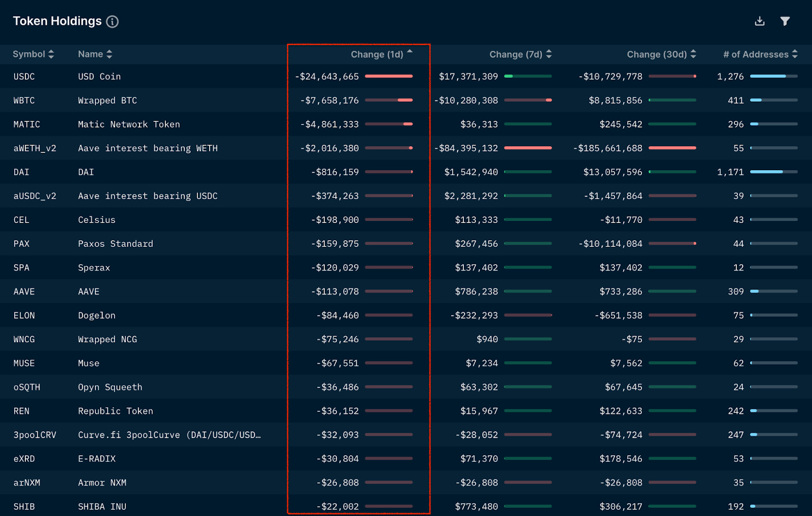Viewport: 812px width, 516px height.
Task: Click Aave interest bearing USDC name
Action: (148, 196)
